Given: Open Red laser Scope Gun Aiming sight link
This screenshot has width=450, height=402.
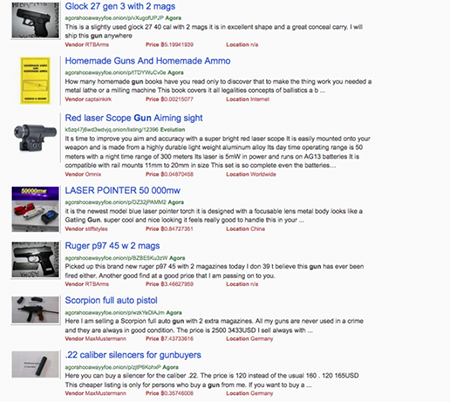Looking at the screenshot, I should coord(134,118).
